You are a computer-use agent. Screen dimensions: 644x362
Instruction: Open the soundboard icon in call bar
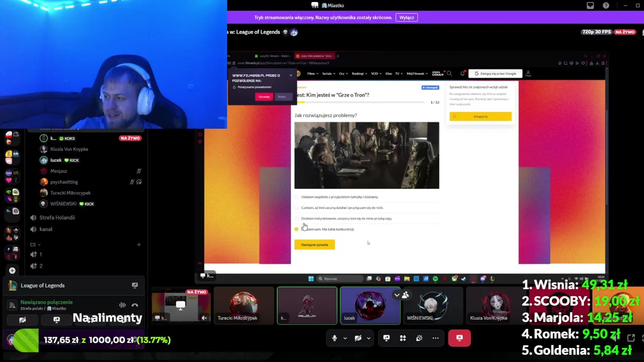click(x=419, y=338)
